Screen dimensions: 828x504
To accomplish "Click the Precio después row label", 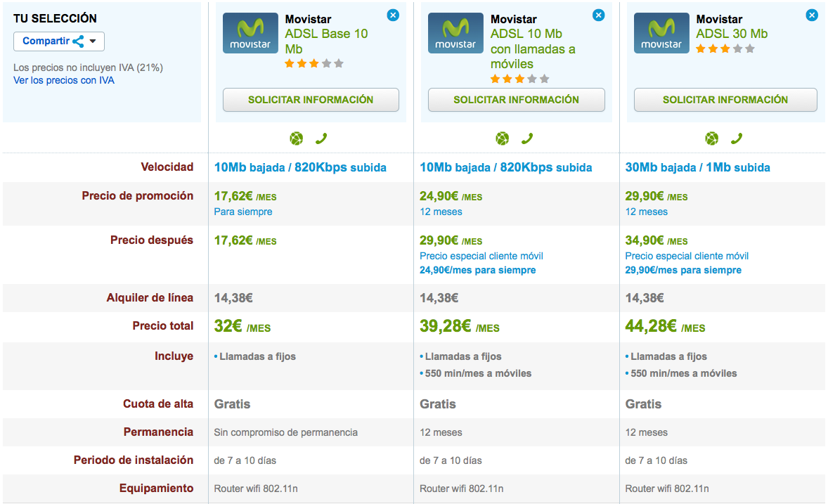I will [x=152, y=240].
